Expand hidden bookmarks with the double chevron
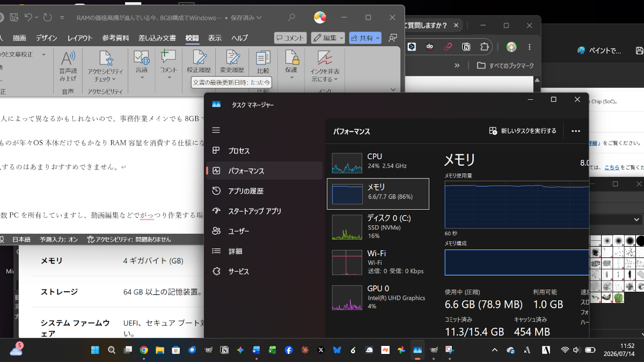This screenshot has width=644, height=362. [457, 65]
